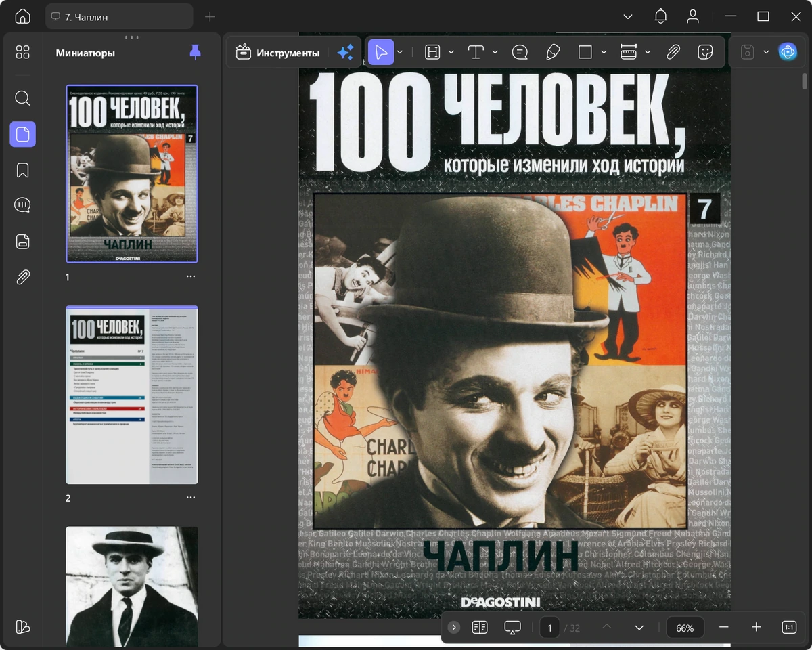Select the measurement ruler tool
Viewport: 812px width, 650px height.
[629, 52]
